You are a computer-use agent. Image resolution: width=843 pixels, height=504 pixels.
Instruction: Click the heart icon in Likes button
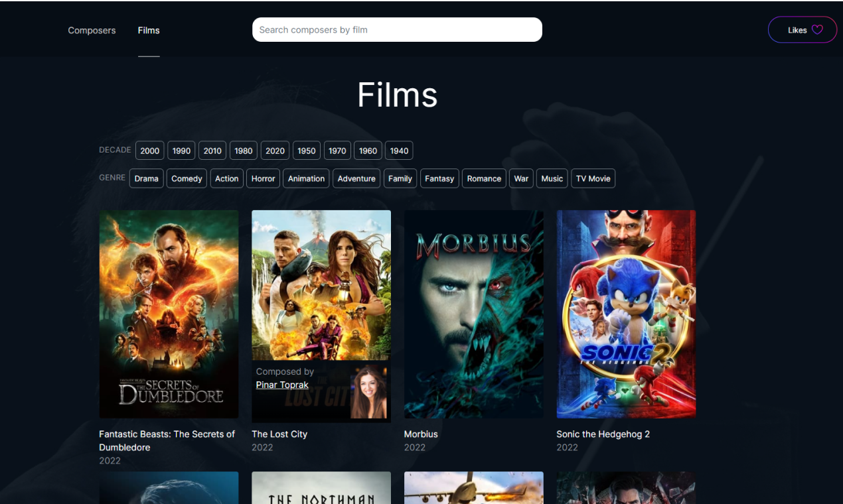pyautogui.click(x=817, y=30)
